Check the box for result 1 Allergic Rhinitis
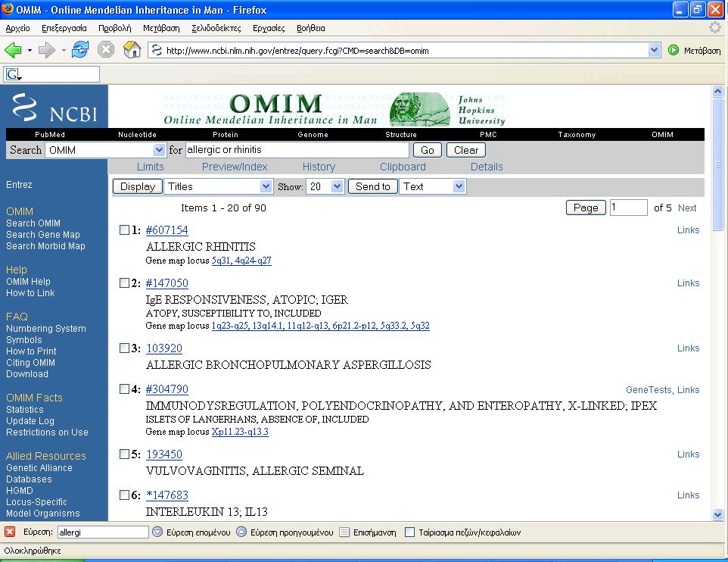728x562 pixels. (124, 229)
